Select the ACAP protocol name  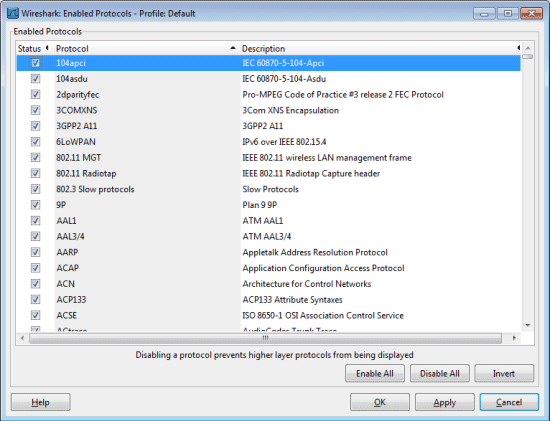tap(68, 268)
